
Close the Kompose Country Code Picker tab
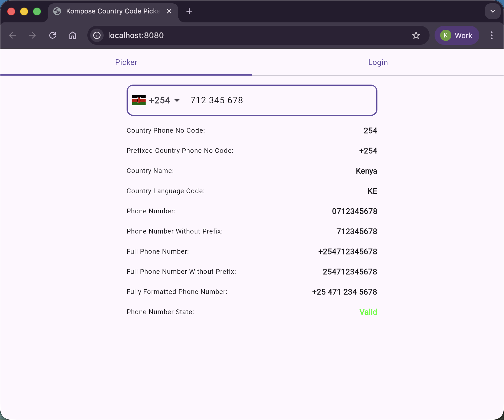pos(169,11)
